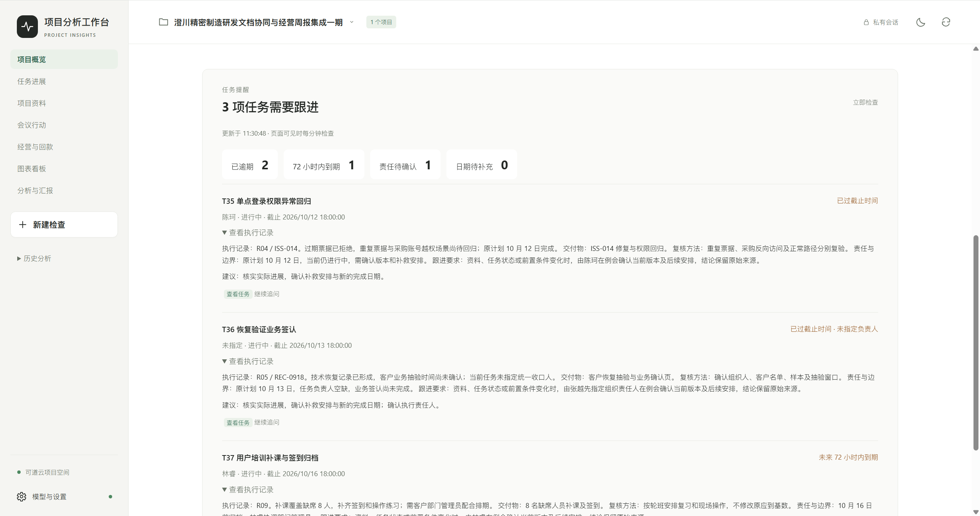
Task: Click the folder icon beside project title
Action: (x=163, y=22)
